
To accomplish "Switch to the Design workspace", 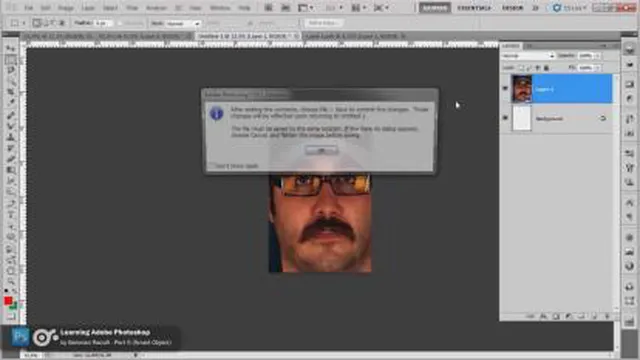I will coord(512,8).
